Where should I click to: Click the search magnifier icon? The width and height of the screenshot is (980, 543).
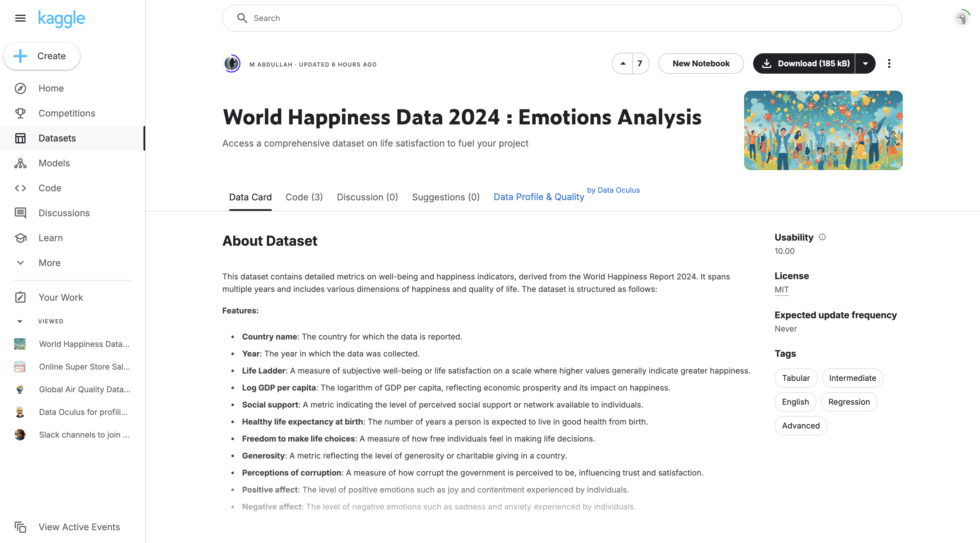point(242,18)
